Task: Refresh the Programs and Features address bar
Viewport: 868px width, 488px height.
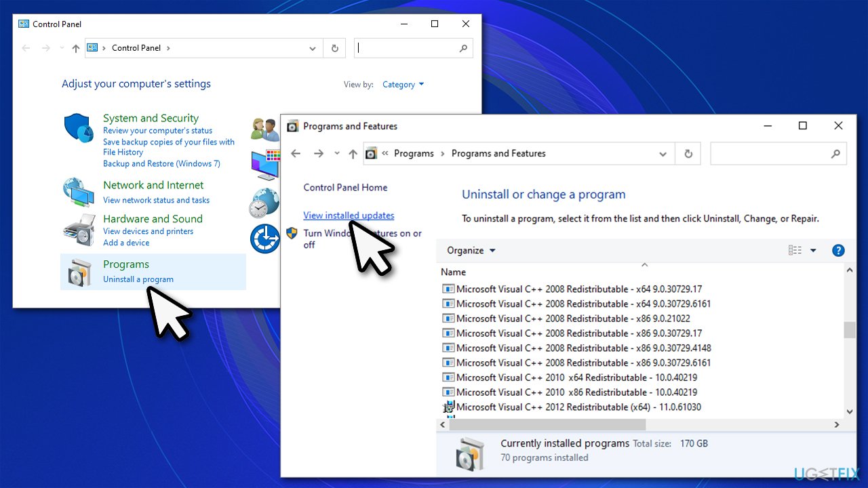Action: 688,154
